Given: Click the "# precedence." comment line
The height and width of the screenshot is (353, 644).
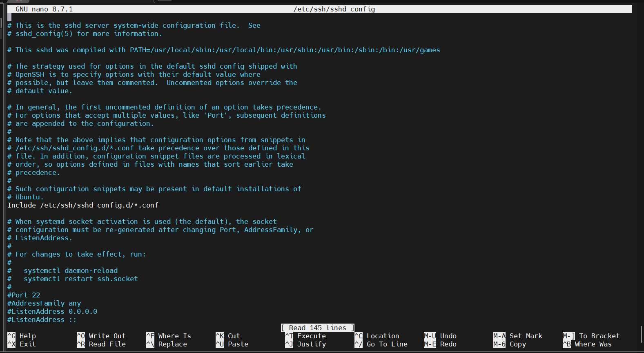Looking at the screenshot, I should click(x=33, y=172).
